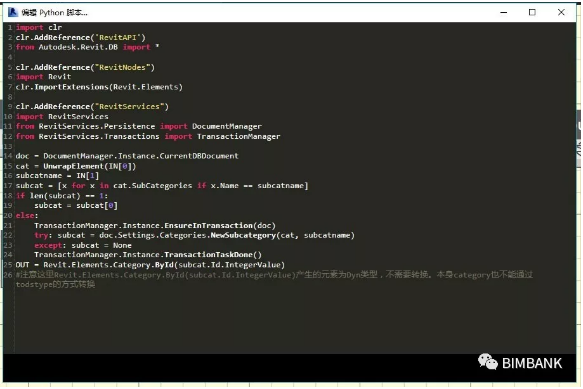Click the line number 4 in the gutter
Viewport: 583px width, 389px height.
10,57
